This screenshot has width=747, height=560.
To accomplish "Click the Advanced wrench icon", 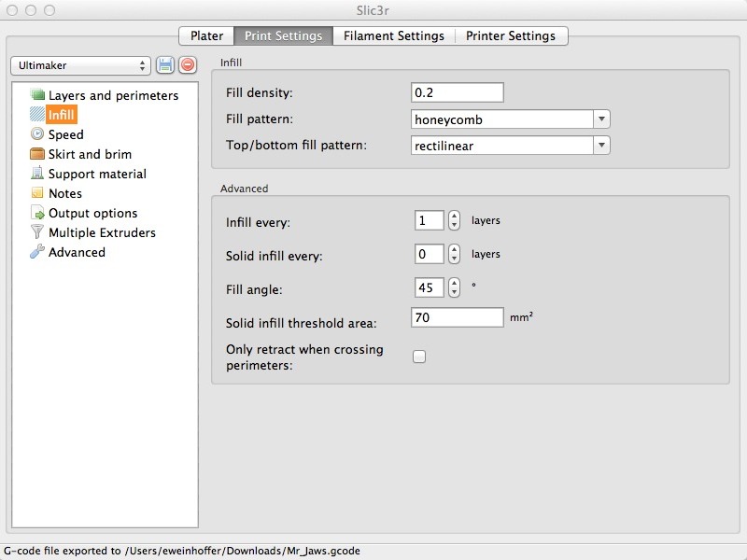I will pos(37,251).
